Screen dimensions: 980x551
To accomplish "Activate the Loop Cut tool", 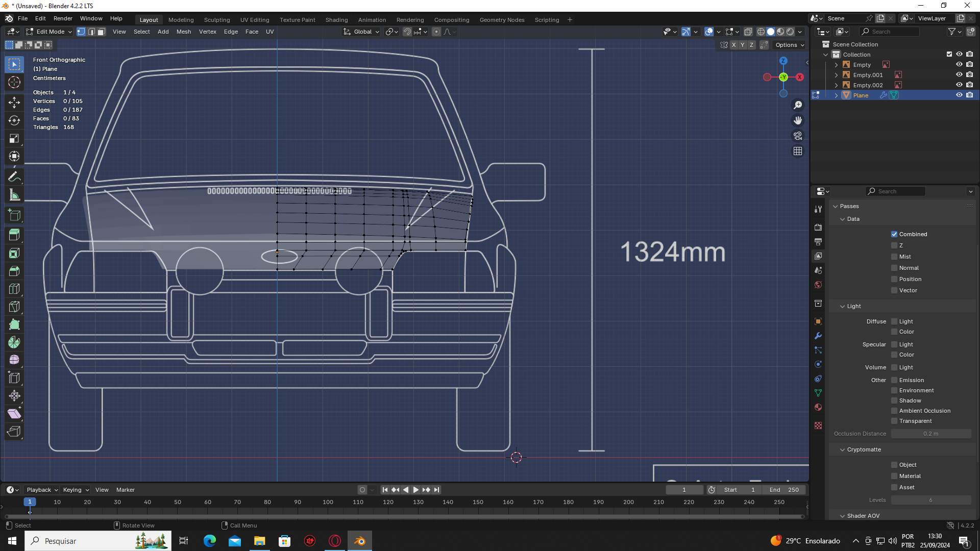I will pyautogui.click(x=14, y=289).
